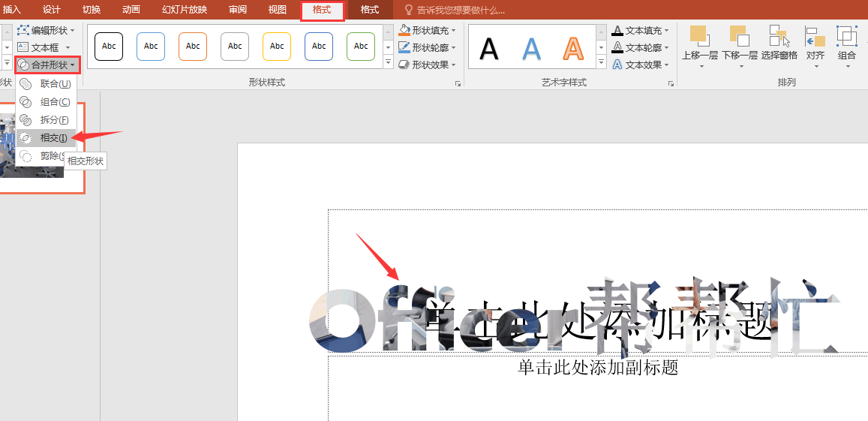Choose 相交(I) merge option
Image resolution: width=868 pixels, height=421 pixels.
46,138
